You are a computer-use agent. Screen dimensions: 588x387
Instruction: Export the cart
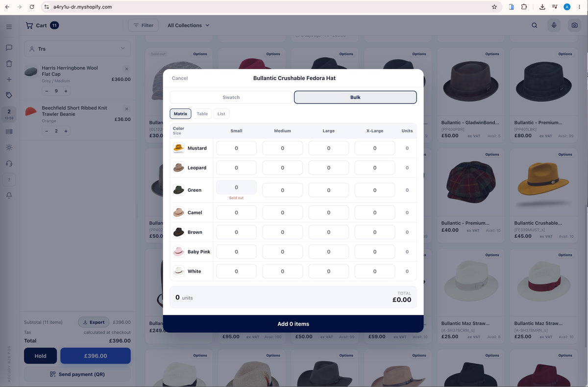click(x=94, y=322)
